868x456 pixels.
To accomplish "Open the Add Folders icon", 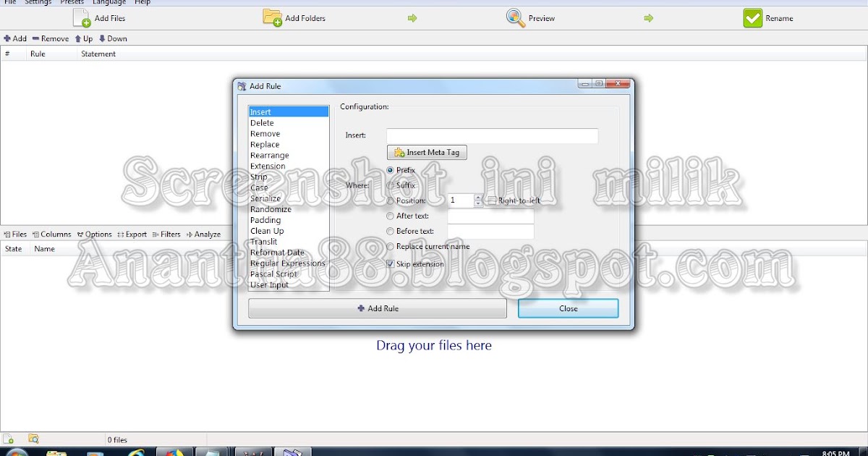I will coord(273,17).
